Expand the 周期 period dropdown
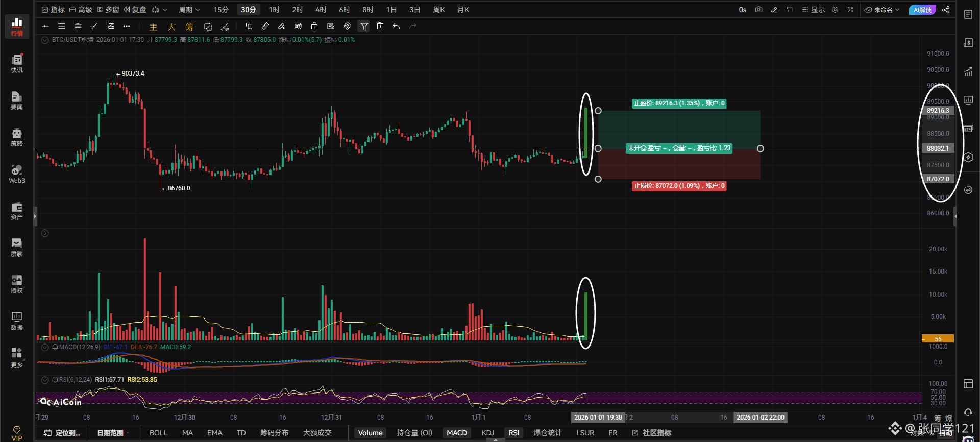The image size is (980, 442). coord(189,10)
